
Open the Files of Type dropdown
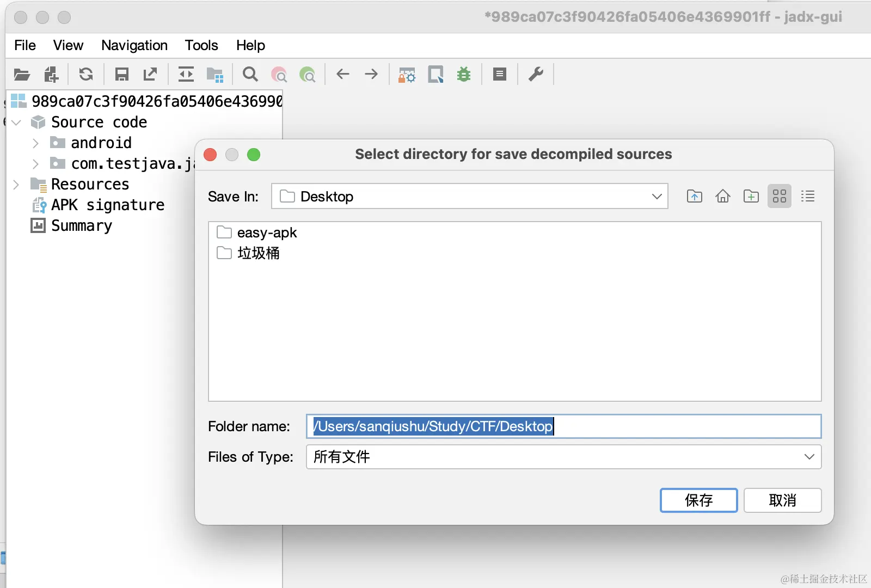coord(563,457)
